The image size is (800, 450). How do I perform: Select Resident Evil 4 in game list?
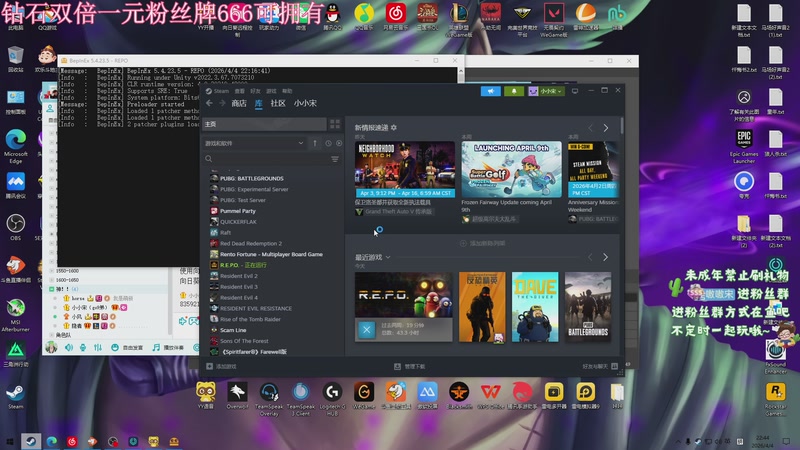[239, 297]
